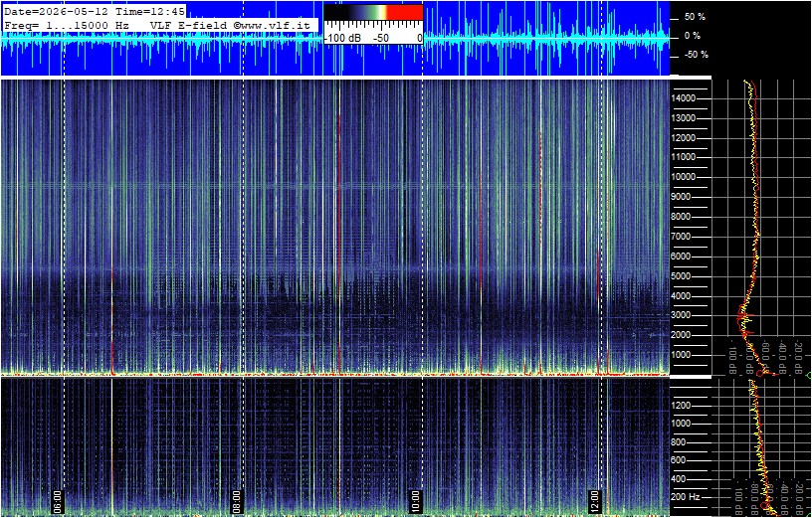Click the 50 % amplitude scale label
This screenshot has width=812, height=518.
point(695,17)
